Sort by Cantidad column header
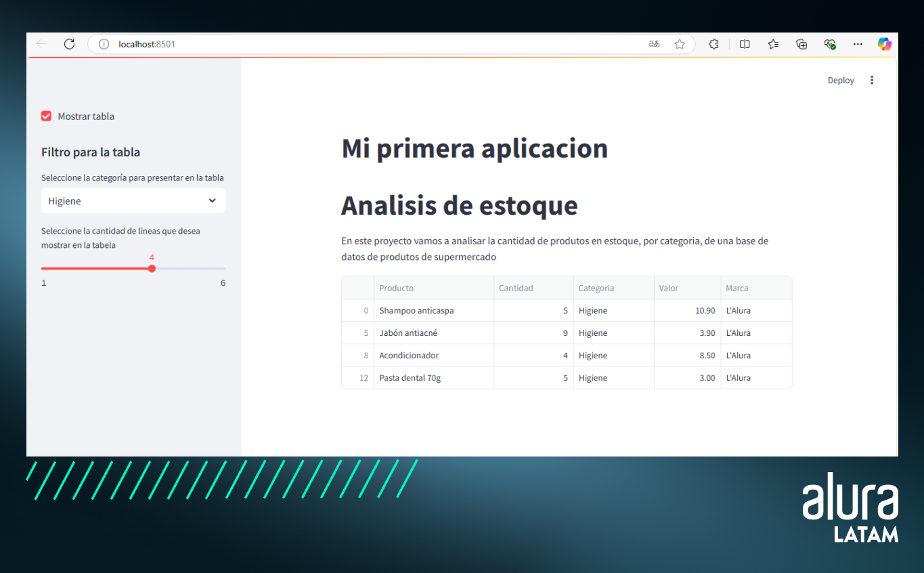The width and height of the screenshot is (924, 573). [x=533, y=288]
